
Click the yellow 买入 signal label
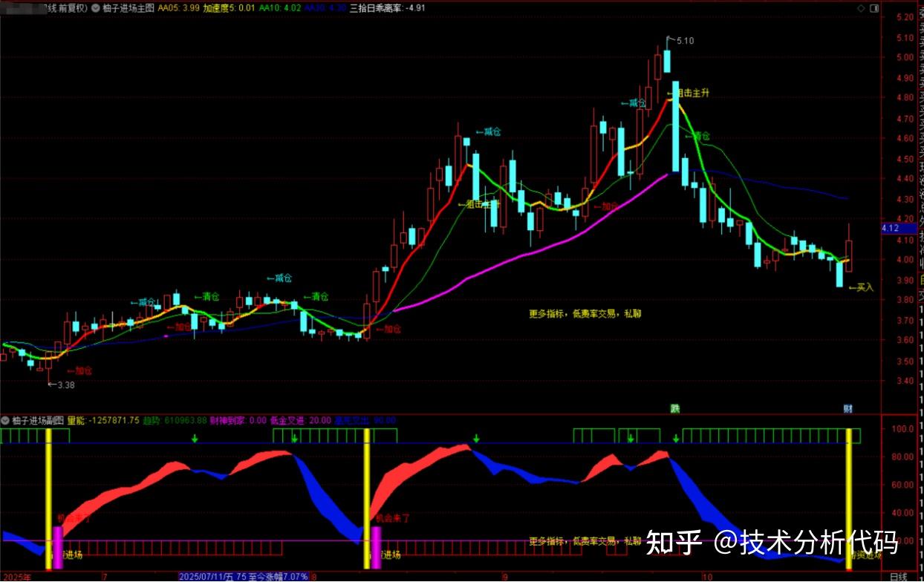pyautogui.click(x=862, y=287)
